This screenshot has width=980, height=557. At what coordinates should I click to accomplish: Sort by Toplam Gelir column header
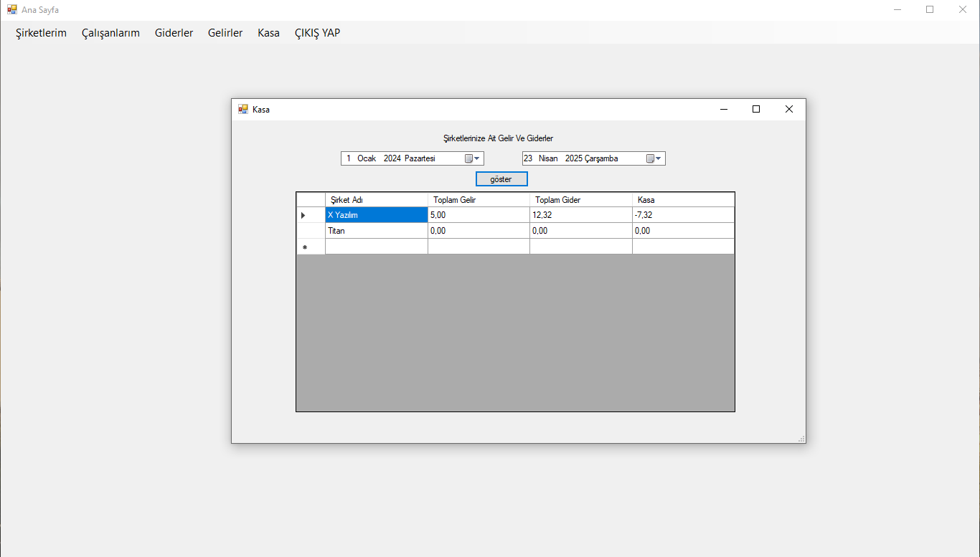pyautogui.click(x=479, y=200)
